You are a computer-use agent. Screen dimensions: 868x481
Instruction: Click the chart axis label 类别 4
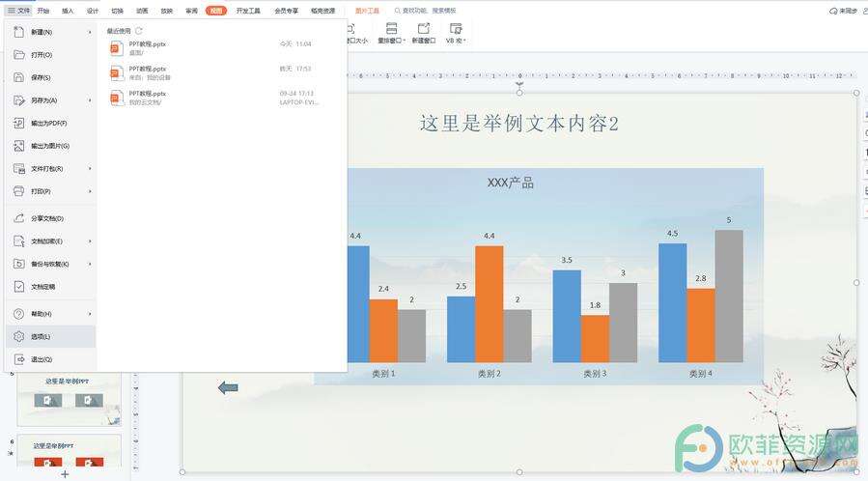[700, 374]
